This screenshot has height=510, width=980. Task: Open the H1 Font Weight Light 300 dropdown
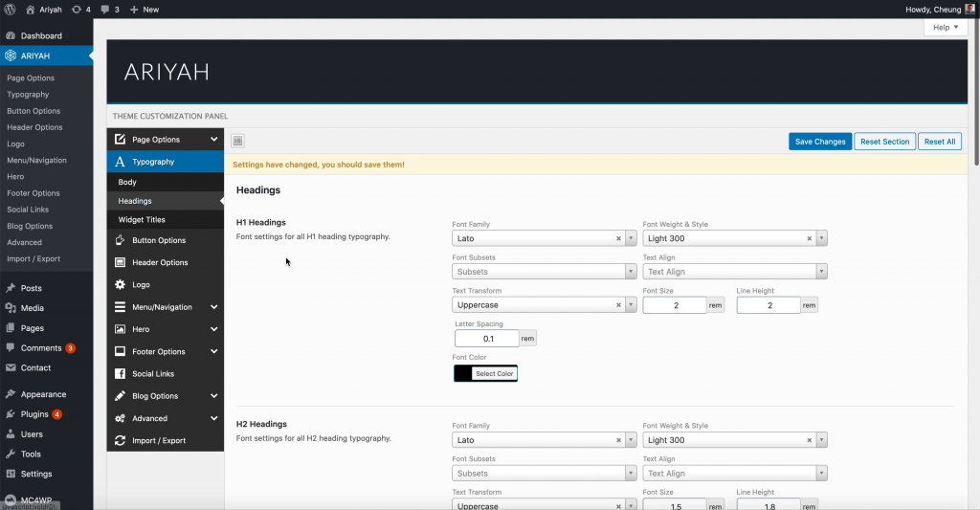(734, 238)
